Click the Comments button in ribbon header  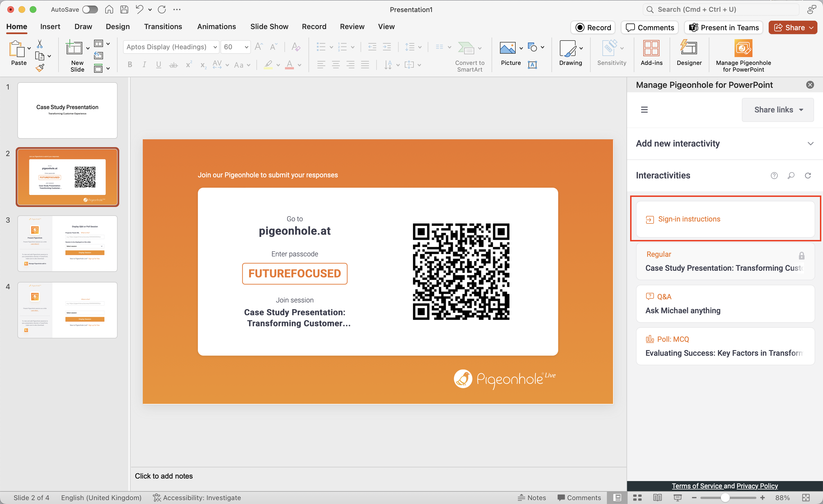(650, 27)
